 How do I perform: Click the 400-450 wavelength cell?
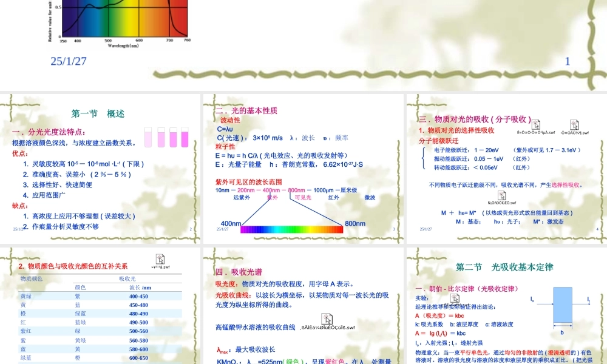coord(139,297)
